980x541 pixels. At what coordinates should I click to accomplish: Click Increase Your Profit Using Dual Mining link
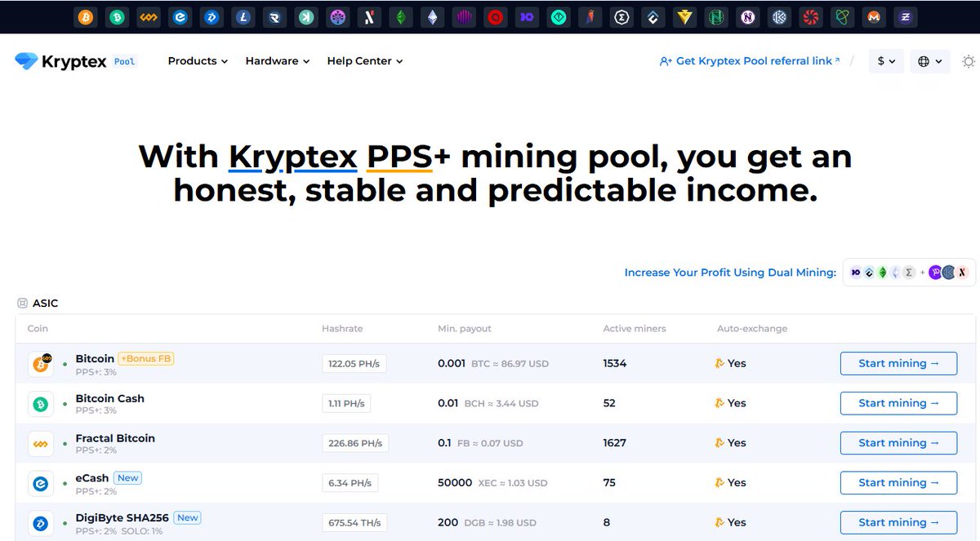[x=730, y=272]
